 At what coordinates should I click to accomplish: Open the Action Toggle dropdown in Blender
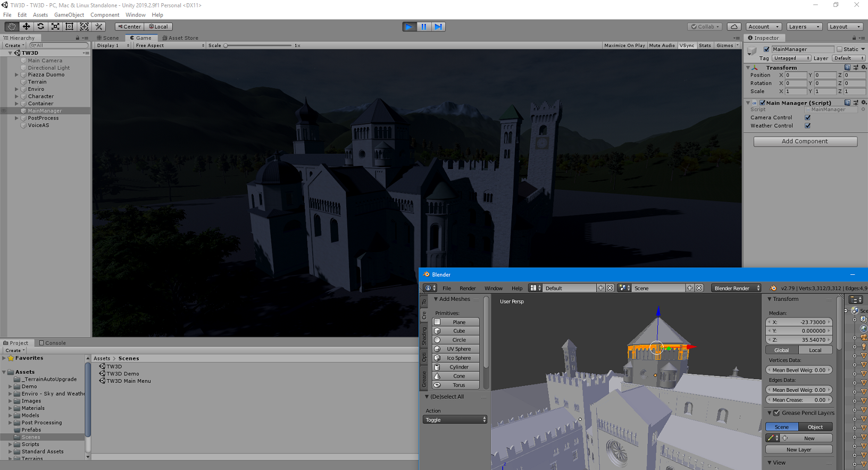(x=455, y=420)
